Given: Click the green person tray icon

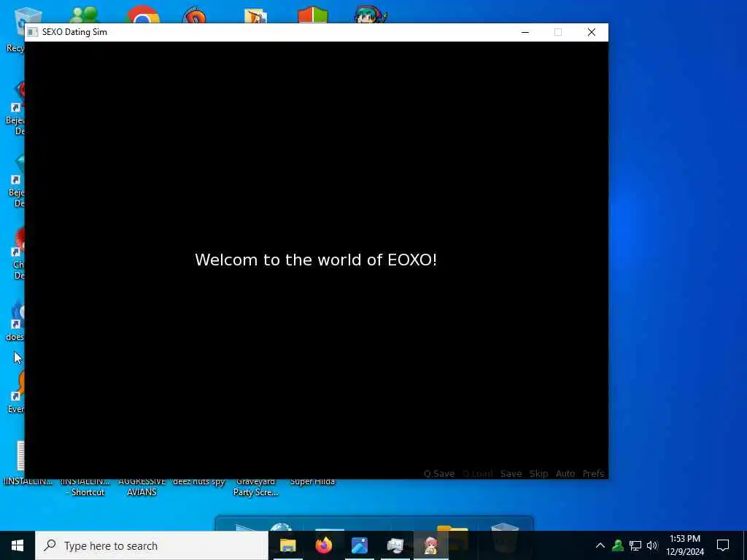Looking at the screenshot, I should [618, 545].
